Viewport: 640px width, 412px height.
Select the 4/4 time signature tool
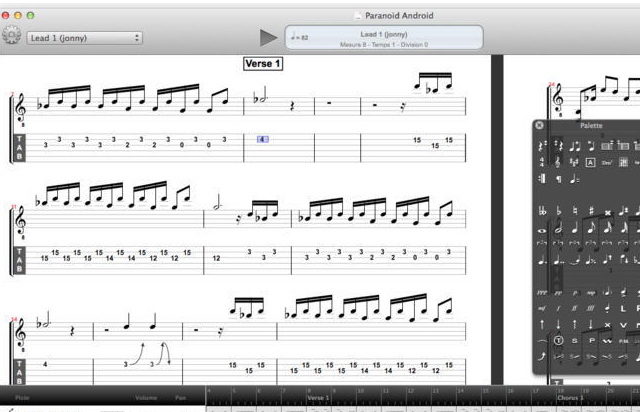542,162
